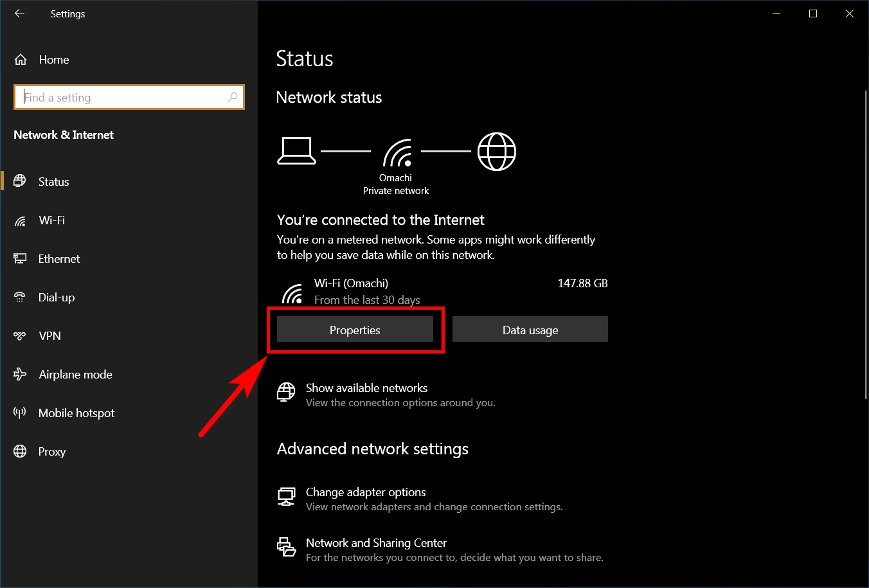
Task: Click the VPN icon in sidebar
Action: point(20,335)
